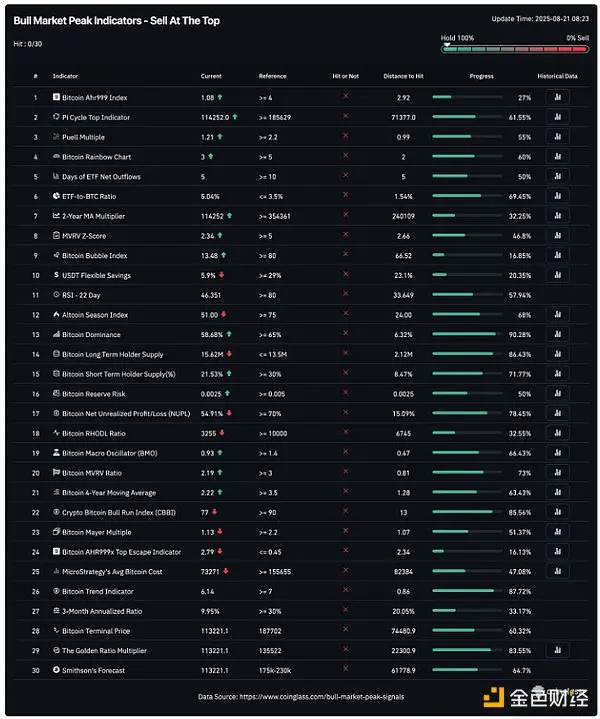Open historical data chart for Puell Multiple
The image size is (600, 719).
pos(557,137)
